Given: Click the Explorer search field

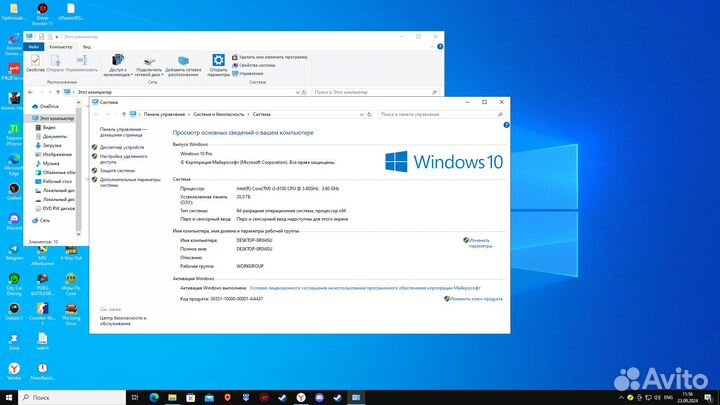Looking at the screenshot, I should pyautogui.click(x=375, y=92).
